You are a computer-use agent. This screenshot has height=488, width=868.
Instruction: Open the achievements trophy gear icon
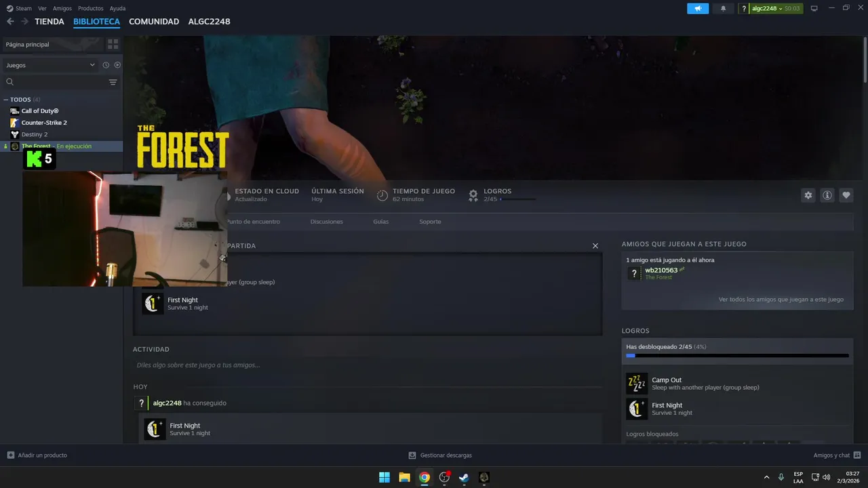click(473, 195)
